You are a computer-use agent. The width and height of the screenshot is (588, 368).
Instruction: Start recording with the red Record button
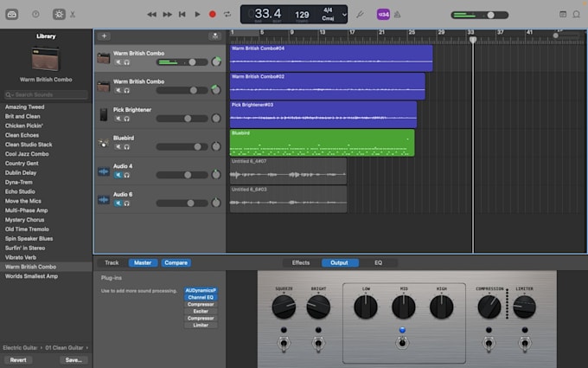[212, 14]
